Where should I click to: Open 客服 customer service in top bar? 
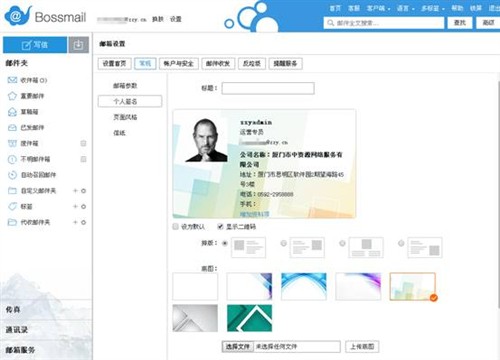coord(354,8)
